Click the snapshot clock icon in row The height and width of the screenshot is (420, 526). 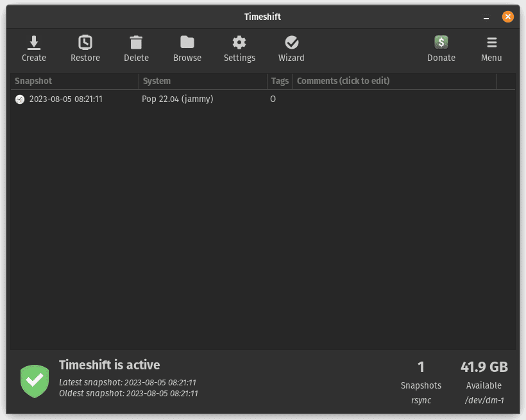point(20,99)
